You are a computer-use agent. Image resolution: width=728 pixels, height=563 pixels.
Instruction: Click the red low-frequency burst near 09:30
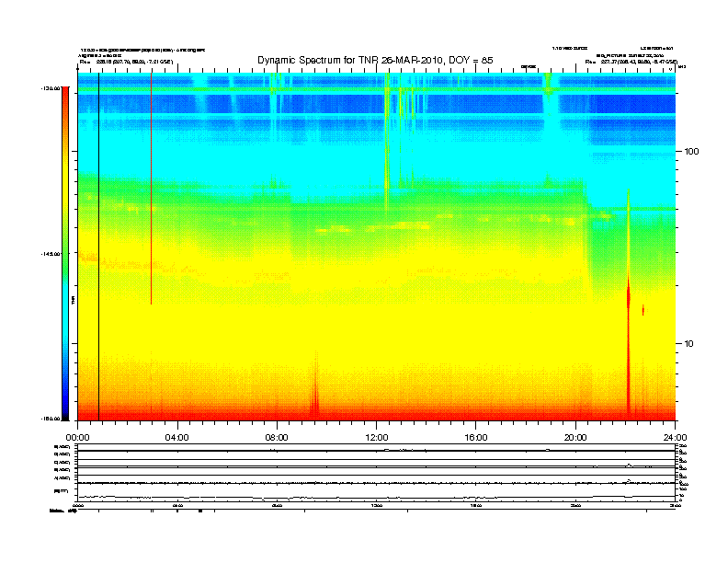pyautogui.click(x=315, y=388)
